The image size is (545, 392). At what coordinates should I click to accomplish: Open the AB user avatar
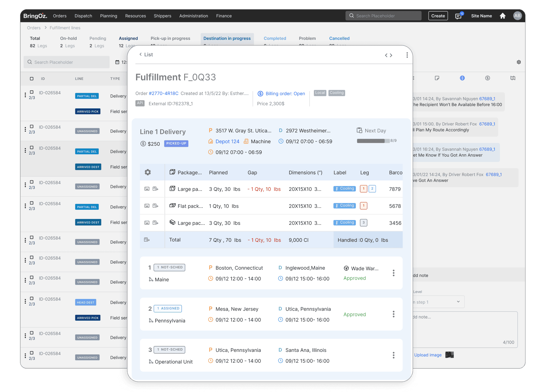(517, 16)
